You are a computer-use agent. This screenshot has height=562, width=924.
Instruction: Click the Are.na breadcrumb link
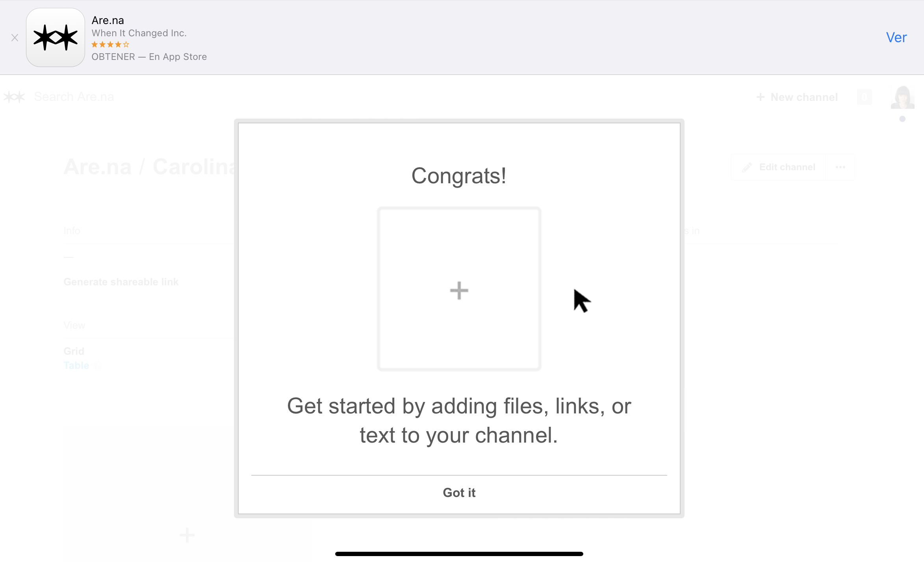pyautogui.click(x=97, y=167)
